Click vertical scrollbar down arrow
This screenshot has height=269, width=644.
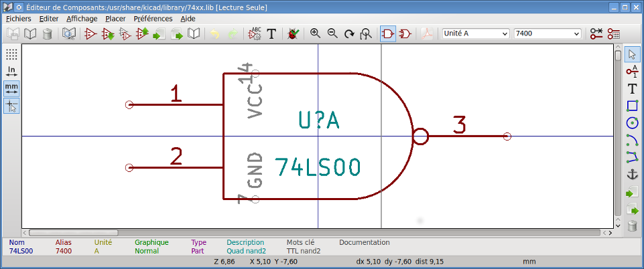618,225
